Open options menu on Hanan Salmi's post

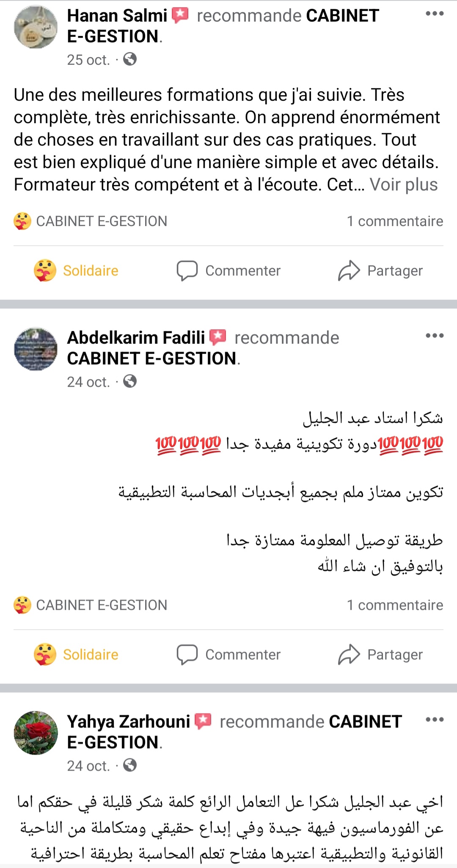pyautogui.click(x=435, y=14)
